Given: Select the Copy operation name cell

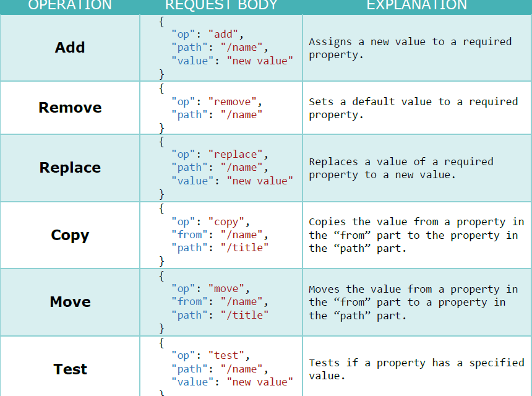Looking at the screenshot, I should click(70, 235).
